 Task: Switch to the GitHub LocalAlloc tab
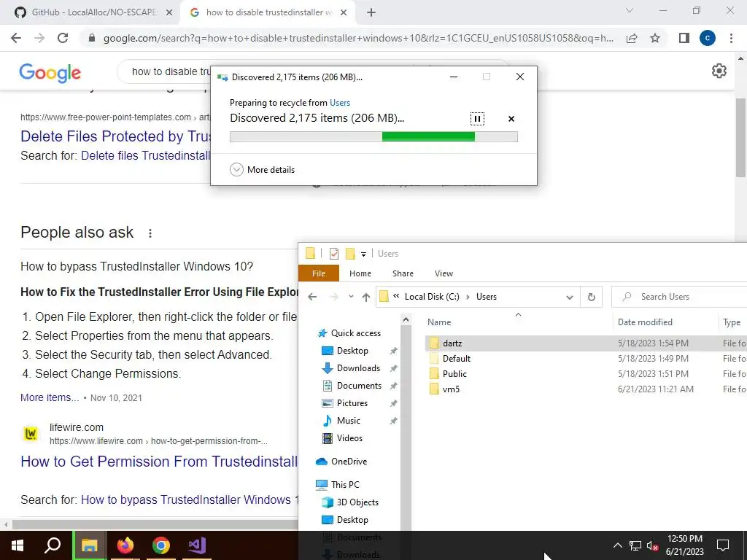pyautogui.click(x=94, y=12)
